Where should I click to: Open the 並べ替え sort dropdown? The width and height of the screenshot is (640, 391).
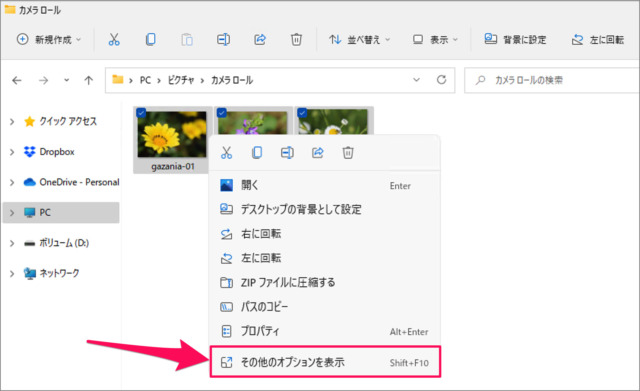pos(360,40)
